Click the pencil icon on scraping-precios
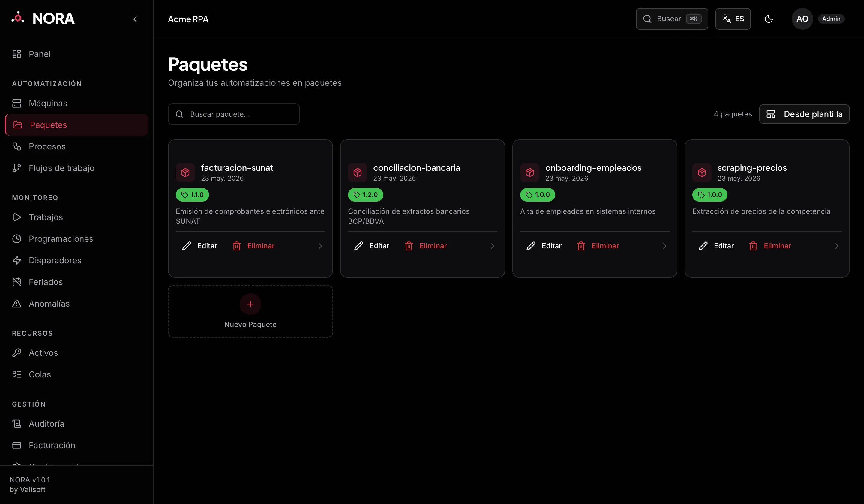The image size is (864, 504). click(x=703, y=246)
